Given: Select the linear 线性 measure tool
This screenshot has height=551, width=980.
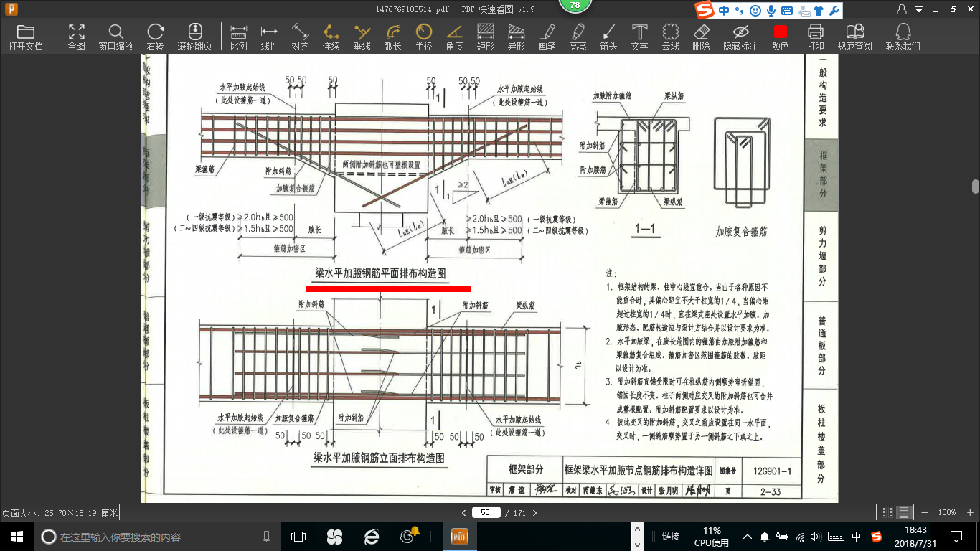Looking at the screenshot, I should pyautogui.click(x=269, y=37).
